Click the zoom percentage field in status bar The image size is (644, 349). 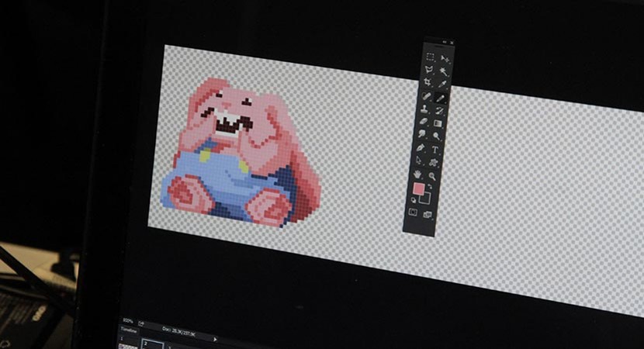pyautogui.click(x=128, y=321)
